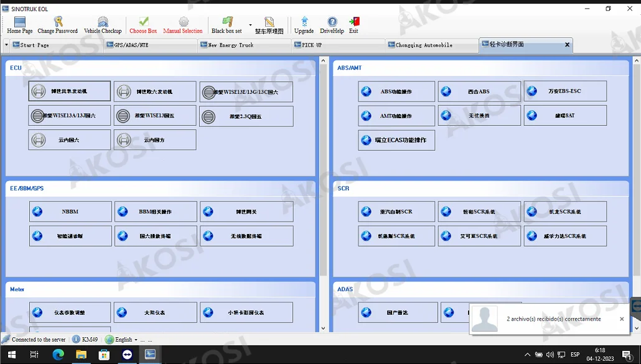The image size is (641, 364).
Task: Click the WISE13E/13G/13C ECU button
Action: pos(246,92)
